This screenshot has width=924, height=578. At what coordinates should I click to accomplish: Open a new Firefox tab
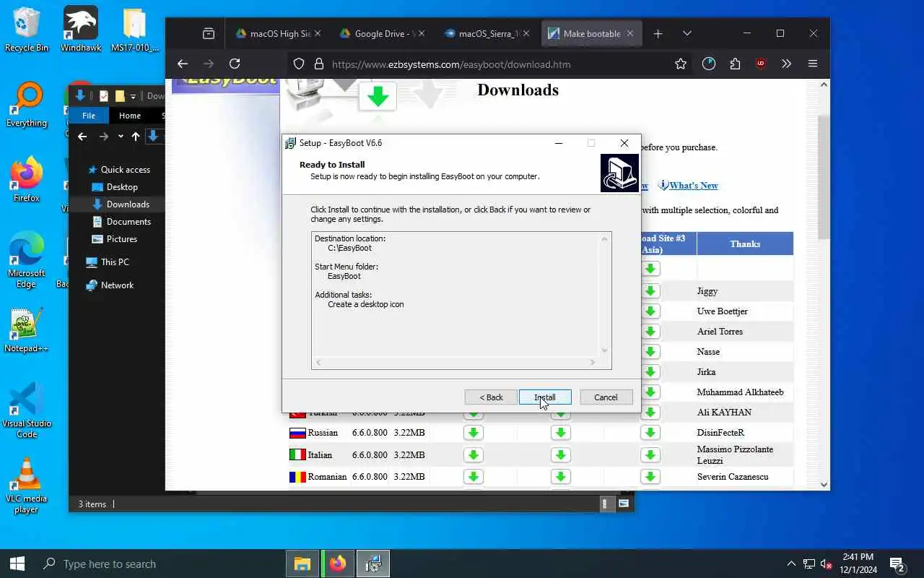click(658, 33)
